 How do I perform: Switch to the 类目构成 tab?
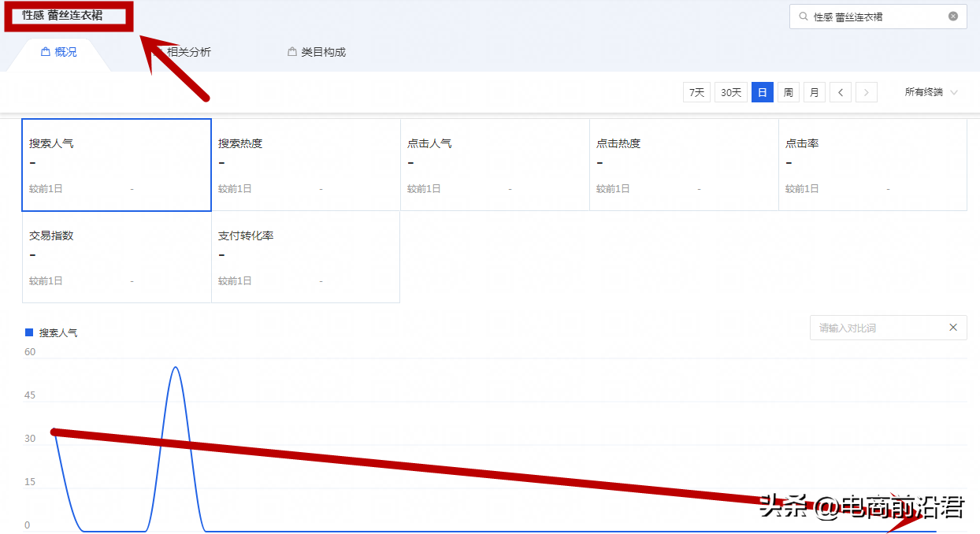(317, 52)
